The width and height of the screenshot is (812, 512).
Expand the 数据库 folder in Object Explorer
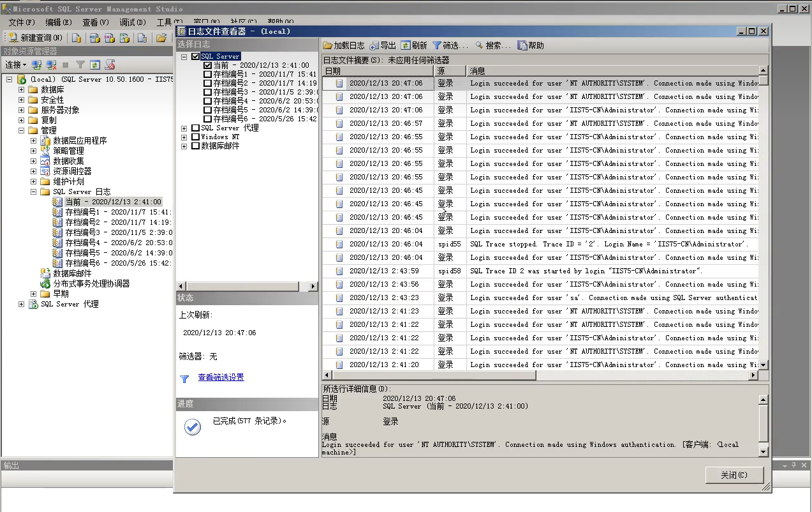click(21, 89)
